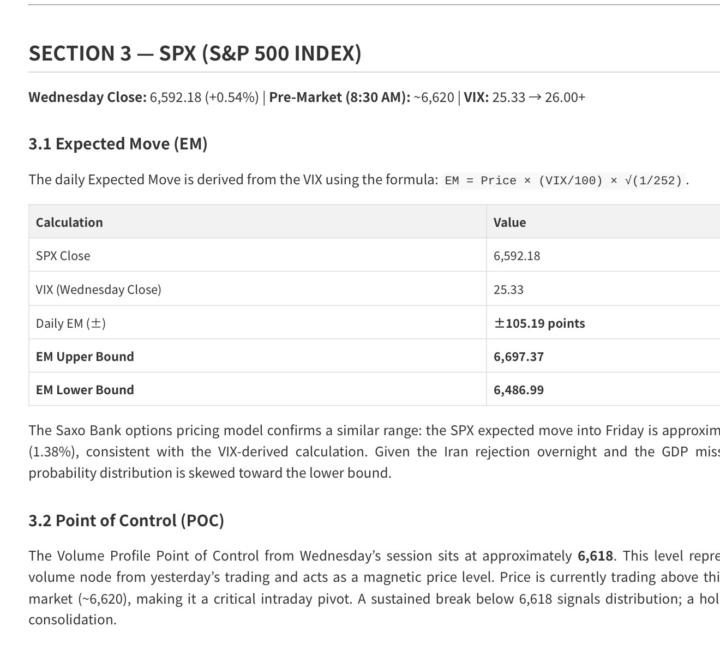Click the EM Lower Bound label

click(x=85, y=390)
